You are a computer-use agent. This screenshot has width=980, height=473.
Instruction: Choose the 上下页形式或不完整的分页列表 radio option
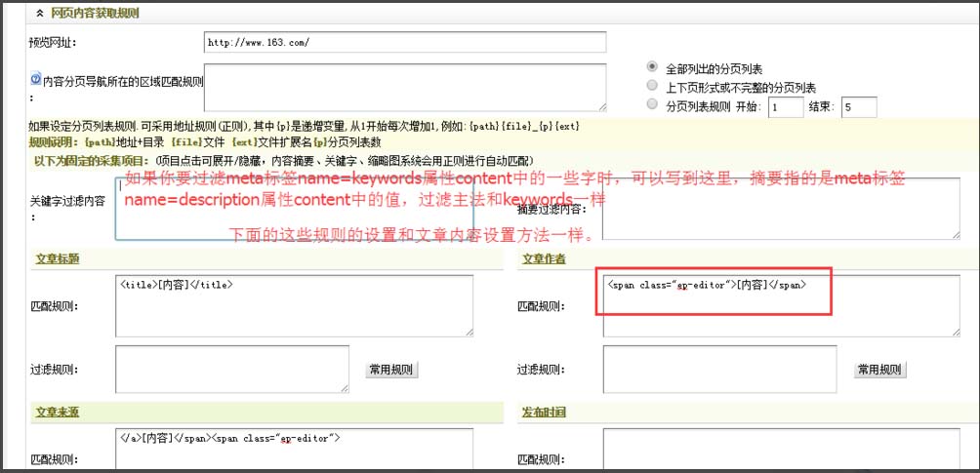pos(653,86)
